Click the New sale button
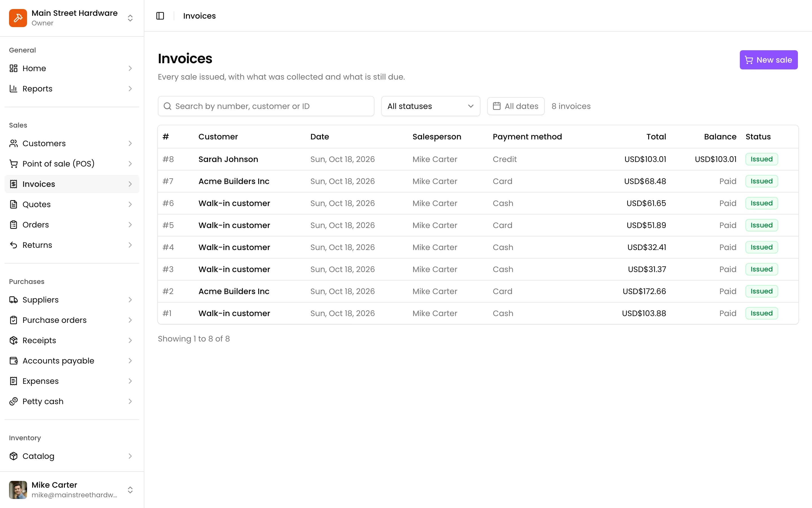This screenshot has width=812, height=508. click(x=768, y=60)
